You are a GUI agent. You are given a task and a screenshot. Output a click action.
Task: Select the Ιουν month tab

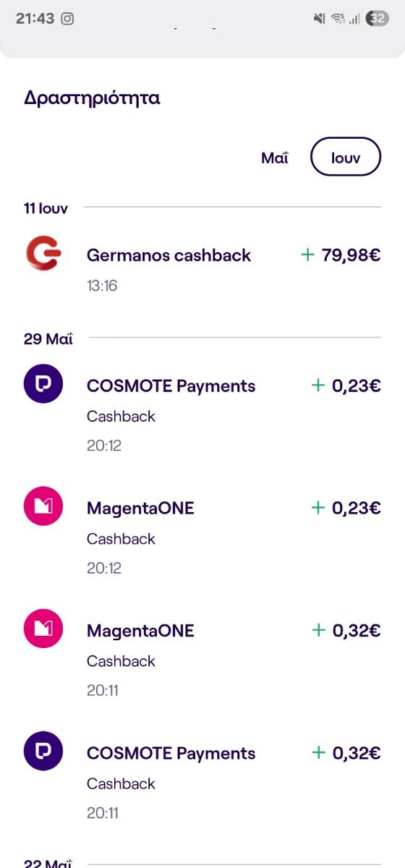[x=346, y=156]
